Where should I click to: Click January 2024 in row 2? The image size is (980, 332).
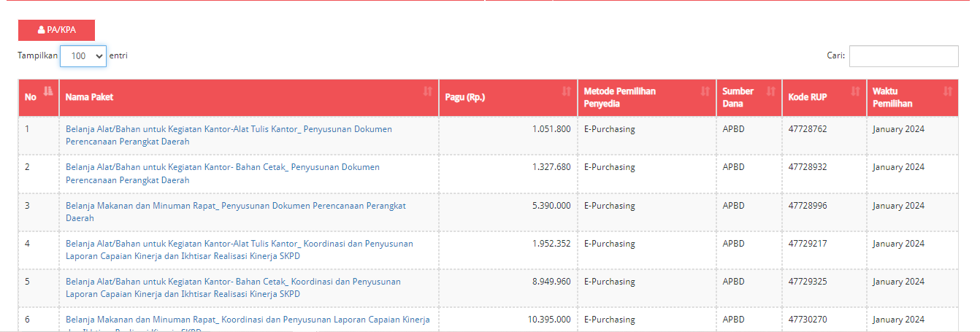[x=898, y=167]
